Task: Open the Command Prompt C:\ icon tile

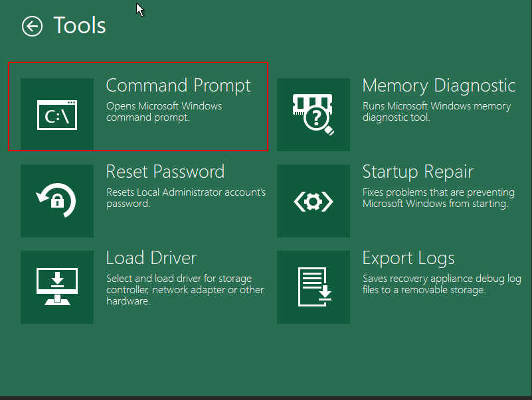Action: pyautogui.click(x=57, y=115)
